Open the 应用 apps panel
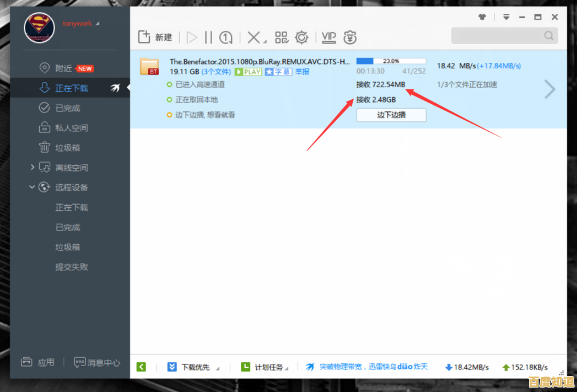This screenshot has height=392, width=577. pos(46,362)
